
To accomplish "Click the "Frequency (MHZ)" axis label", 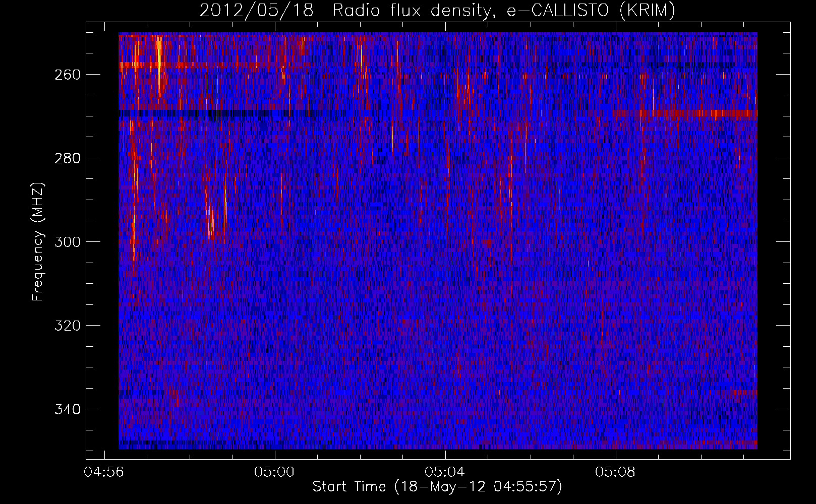I will (38, 241).
